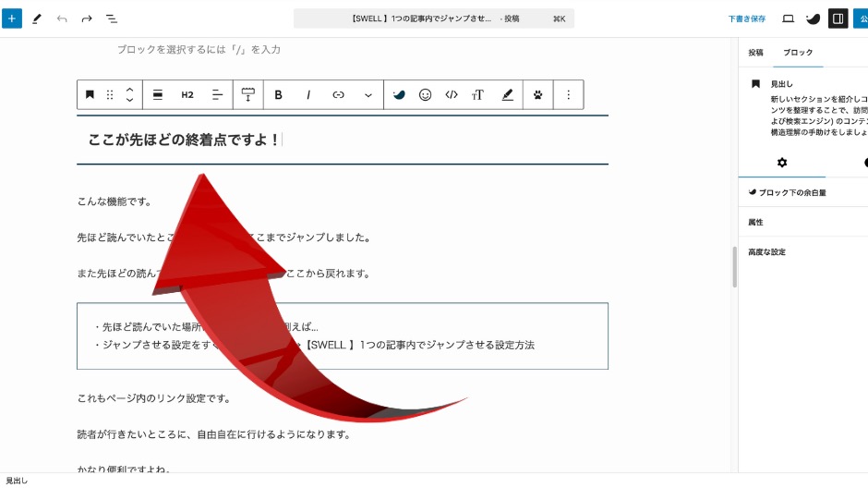
Task: Open the block spacing margin control
Action: [x=248, y=94]
